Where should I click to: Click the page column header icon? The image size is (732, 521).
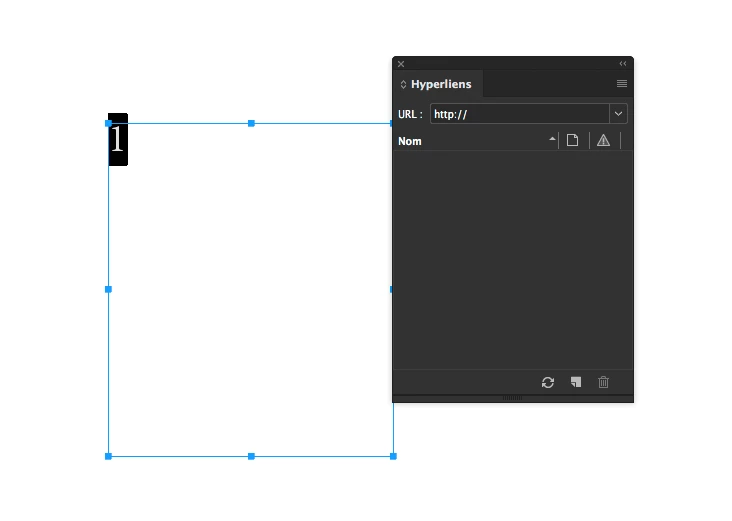tap(572, 140)
